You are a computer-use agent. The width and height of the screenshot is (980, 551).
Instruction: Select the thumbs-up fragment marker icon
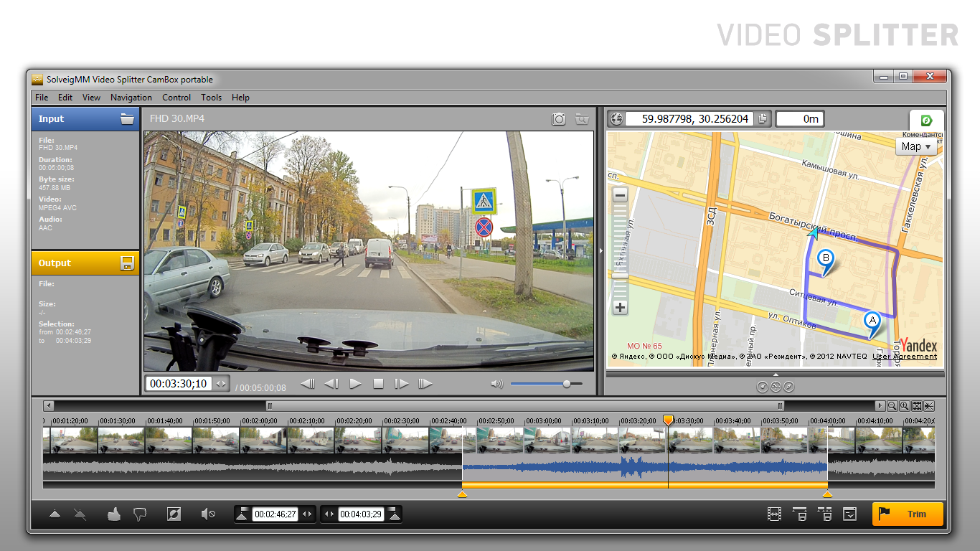coord(113,514)
